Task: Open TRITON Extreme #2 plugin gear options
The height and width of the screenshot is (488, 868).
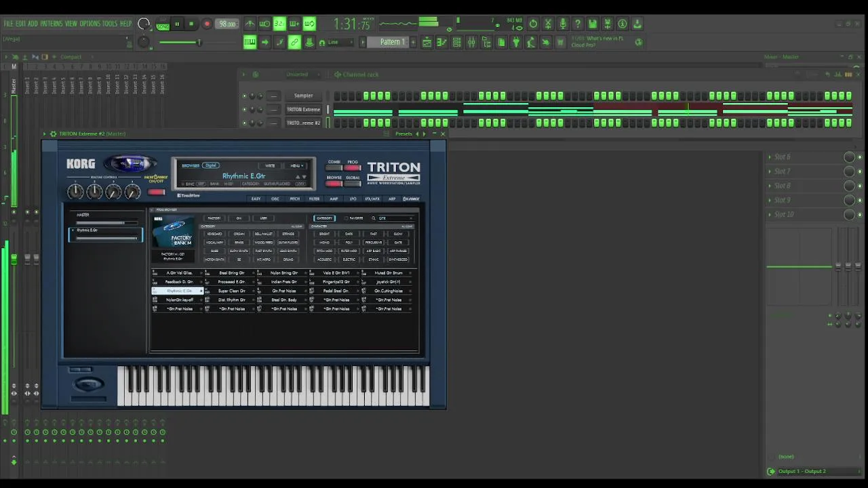Action: 54,134
